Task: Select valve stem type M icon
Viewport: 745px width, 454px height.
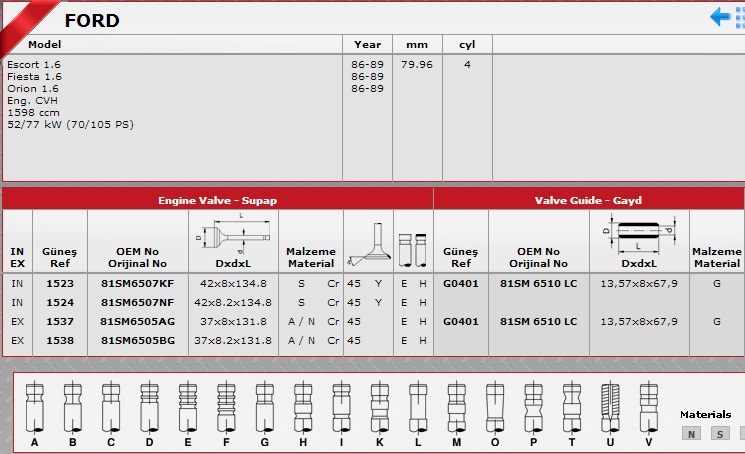Action: tap(457, 407)
